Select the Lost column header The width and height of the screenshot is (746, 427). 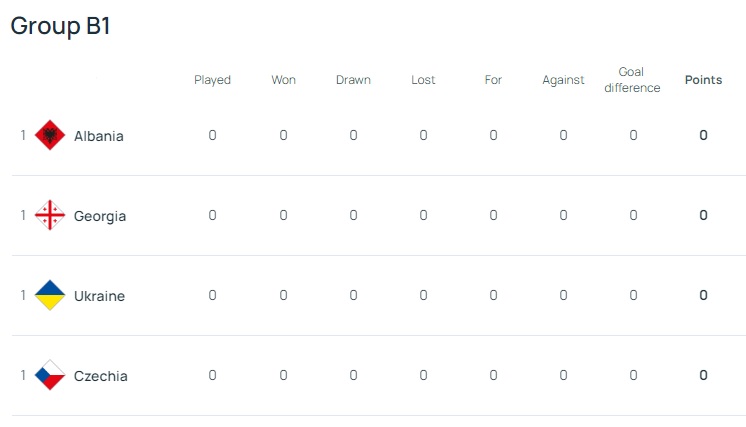tap(423, 80)
